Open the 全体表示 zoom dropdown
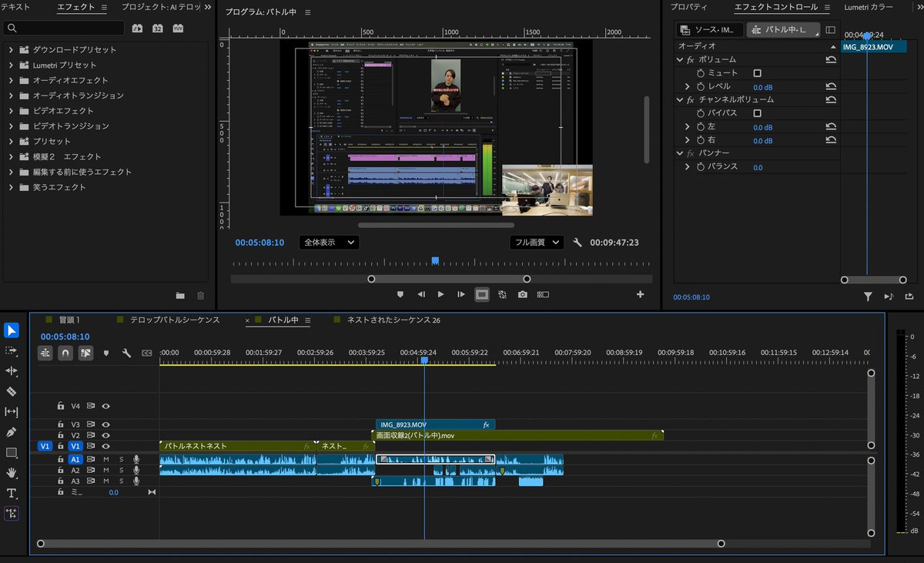 point(329,242)
